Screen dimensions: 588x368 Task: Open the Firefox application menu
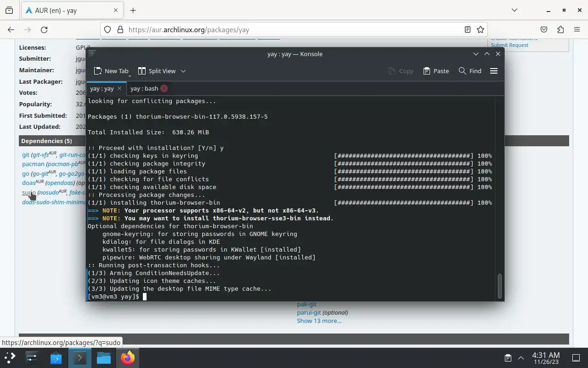[577, 29]
